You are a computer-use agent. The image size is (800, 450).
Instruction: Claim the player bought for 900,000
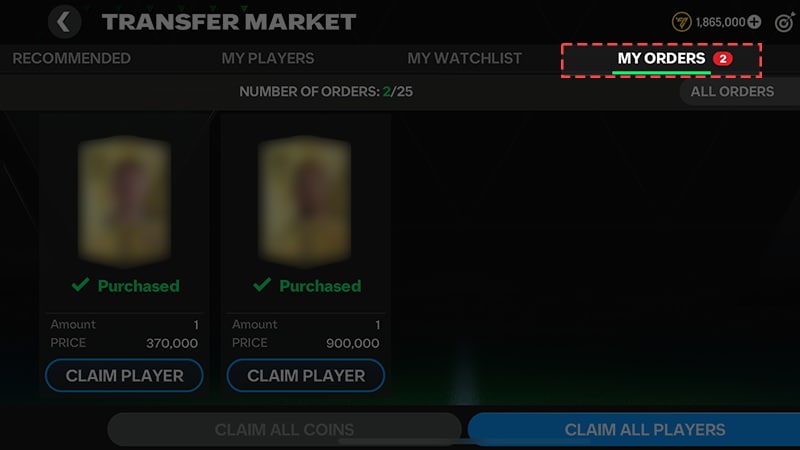point(306,376)
